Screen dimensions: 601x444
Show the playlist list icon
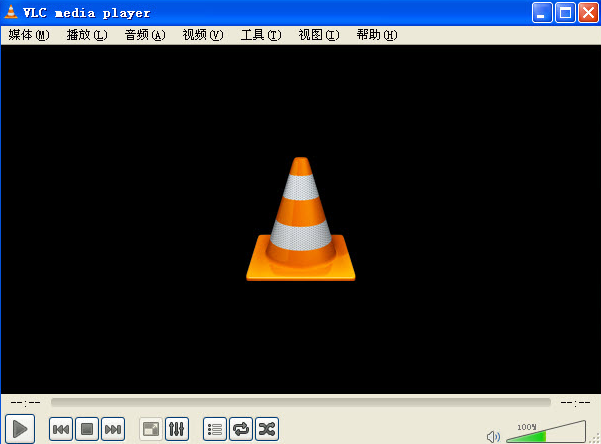[x=215, y=429]
